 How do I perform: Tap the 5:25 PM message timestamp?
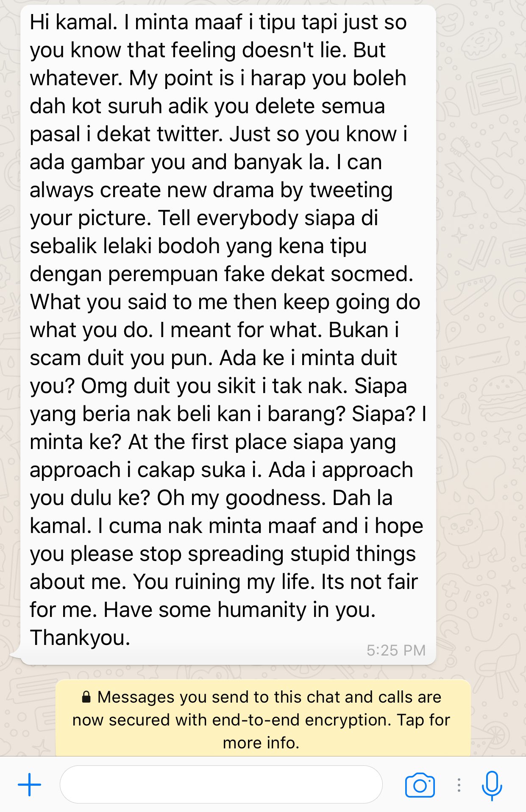[396, 650]
